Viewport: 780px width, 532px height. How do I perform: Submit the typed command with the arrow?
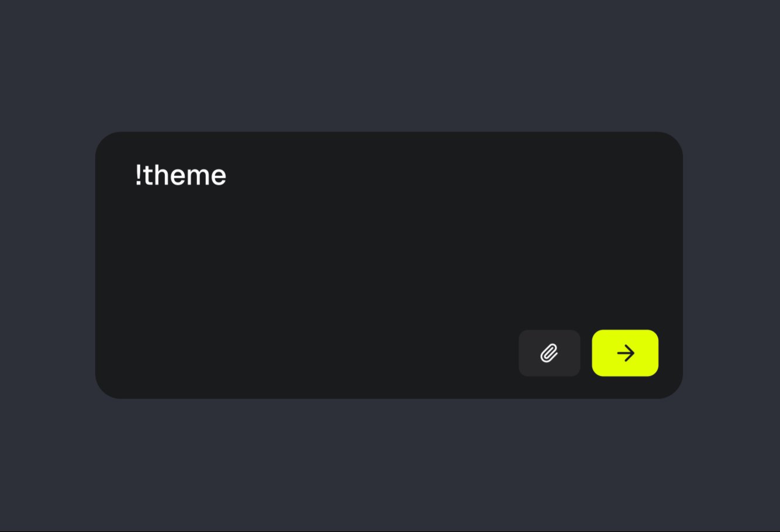625,353
